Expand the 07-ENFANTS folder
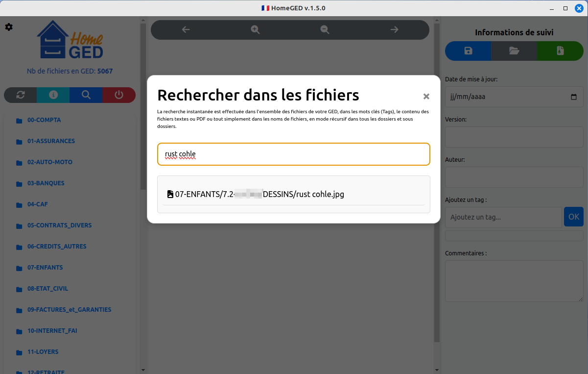Screen dimensions: 588x374 [45, 268]
